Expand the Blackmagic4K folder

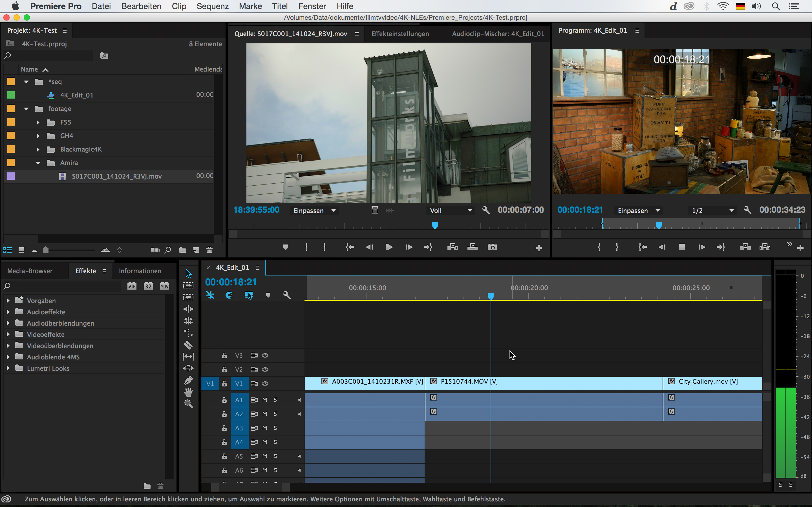38,149
